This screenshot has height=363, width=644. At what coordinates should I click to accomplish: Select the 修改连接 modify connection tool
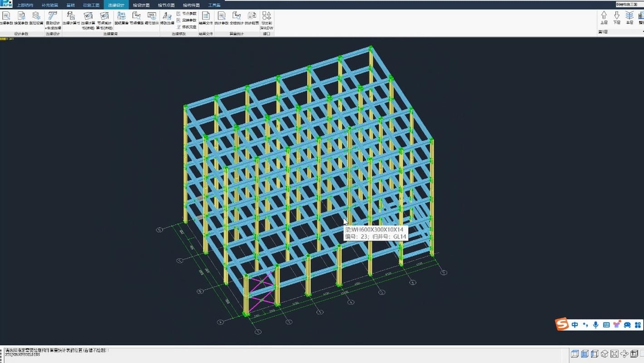point(167,19)
